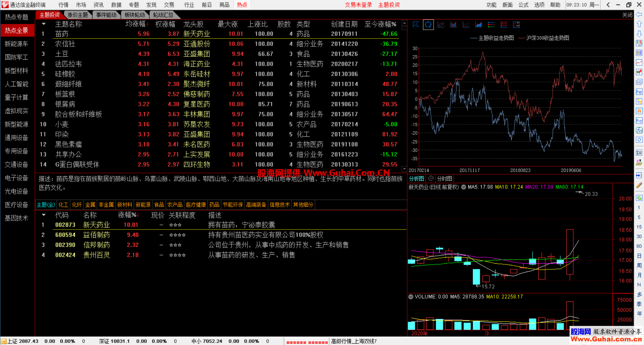Toggle the VOLUME indicator round marker
This screenshot has height=345, width=644.
(411, 296)
